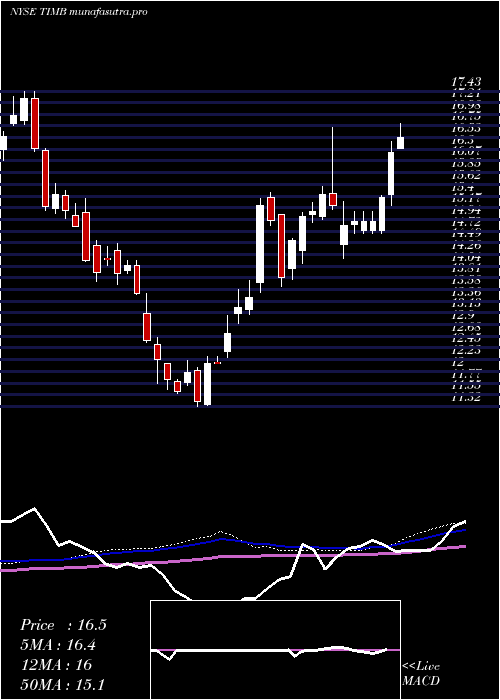Click the '50MA : 15.1' value
This screenshot has height=700, width=500.
click(x=63, y=684)
